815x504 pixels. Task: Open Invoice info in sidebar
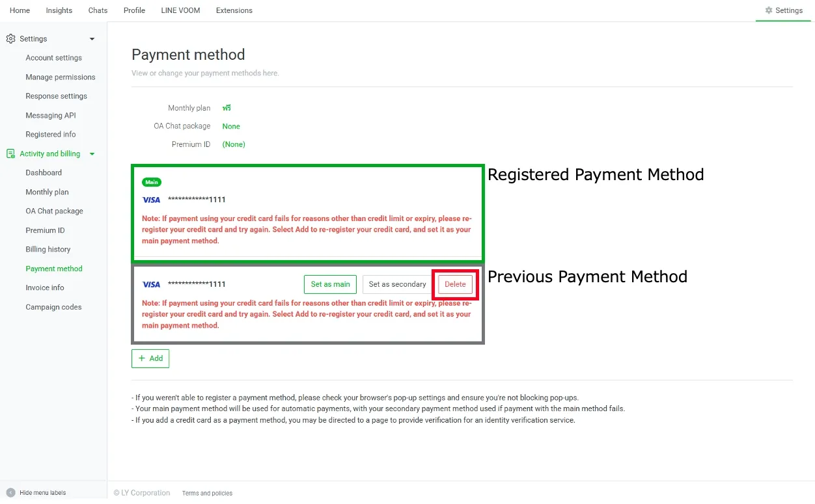pos(45,288)
